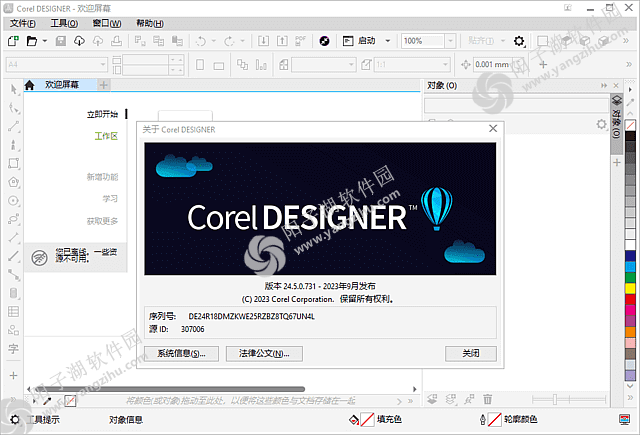Open the 工作区 welcome link
The height and width of the screenshot is (435, 640).
[106, 136]
